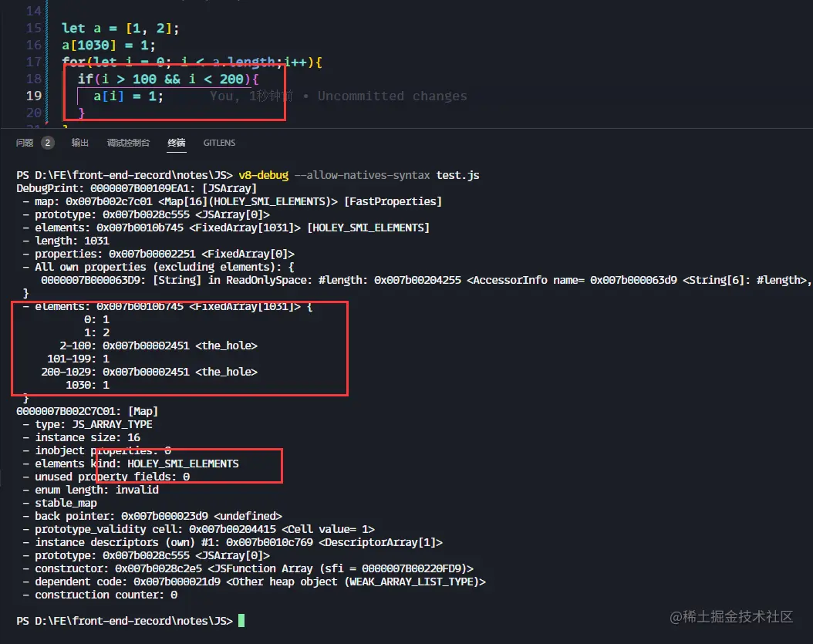813x644 pixels.
Task: Open the GITLENS panel tab
Action: click(x=219, y=143)
